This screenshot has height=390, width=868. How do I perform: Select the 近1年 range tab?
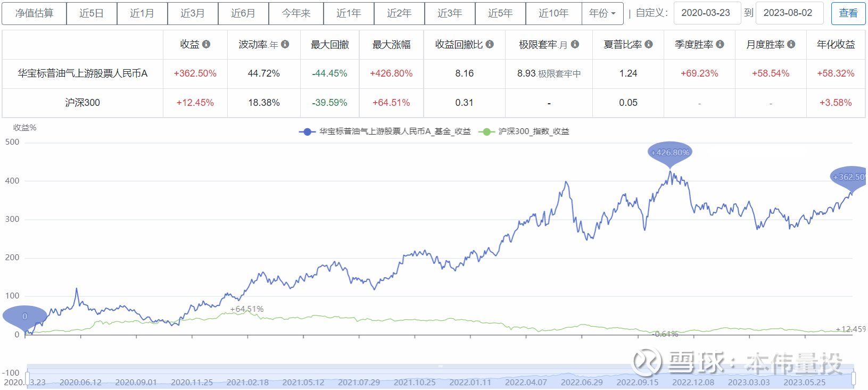(x=349, y=13)
